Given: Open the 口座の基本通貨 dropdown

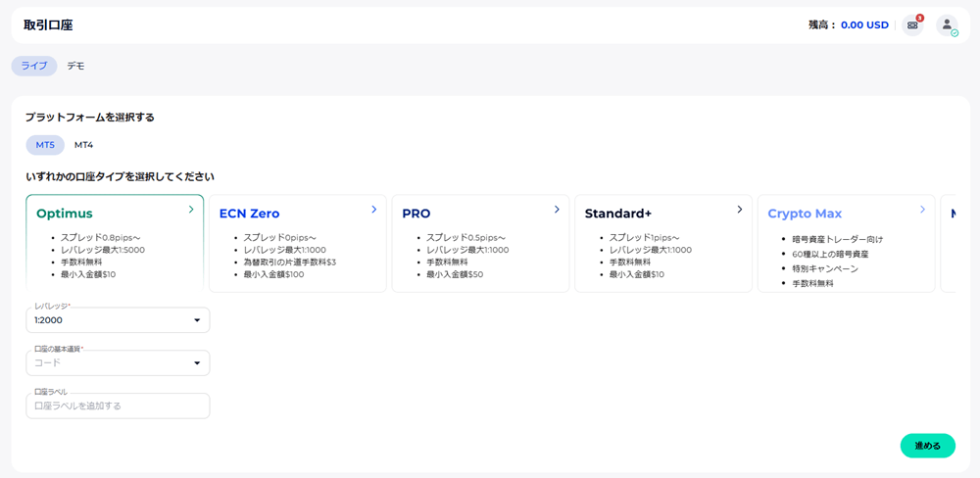Looking at the screenshot, I should [x=118, y=363].
